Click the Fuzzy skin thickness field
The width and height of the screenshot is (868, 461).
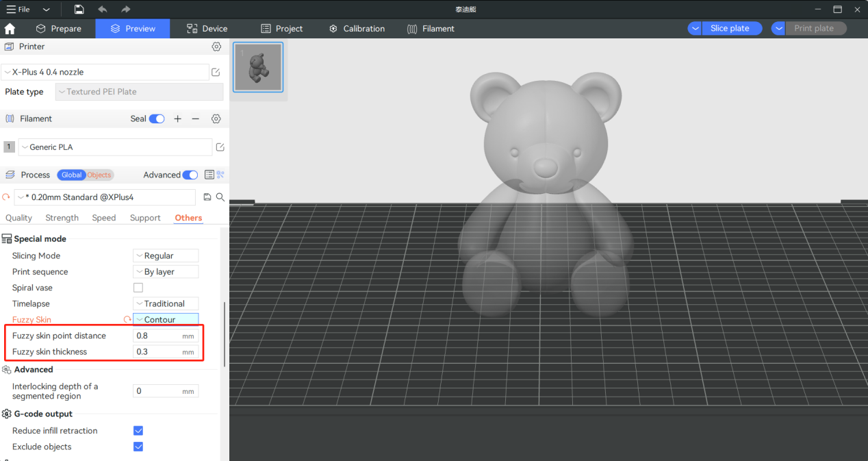[166, 351]
